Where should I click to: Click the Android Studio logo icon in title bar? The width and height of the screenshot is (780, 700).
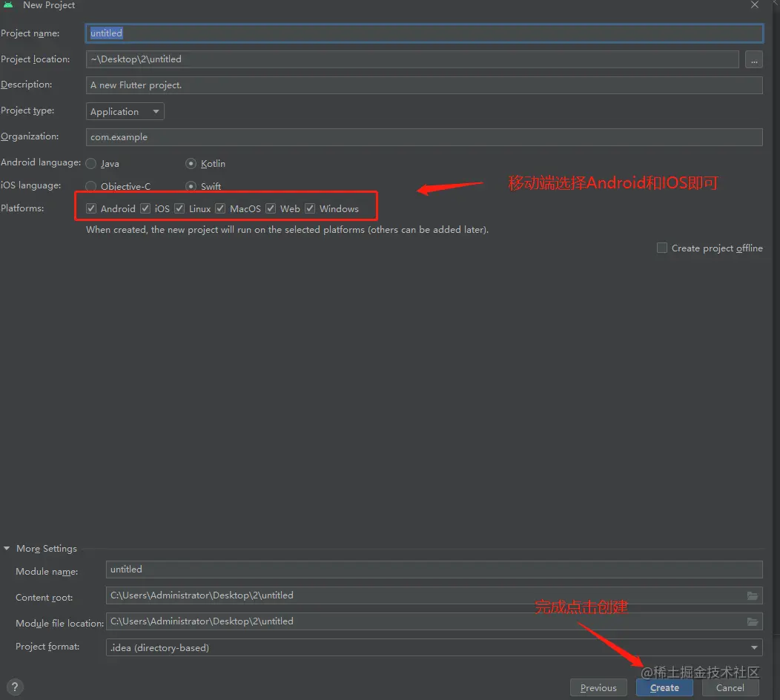(x=8, y=4)
